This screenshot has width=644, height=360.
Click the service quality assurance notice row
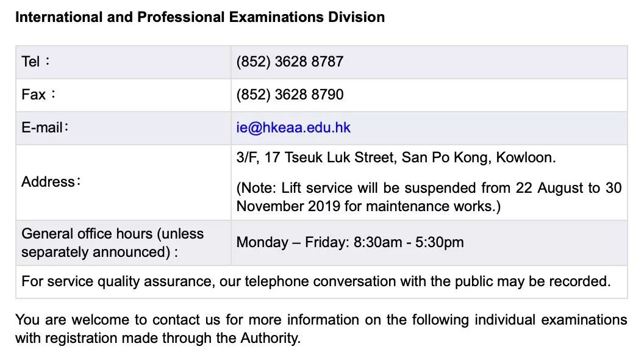point(321,282)
